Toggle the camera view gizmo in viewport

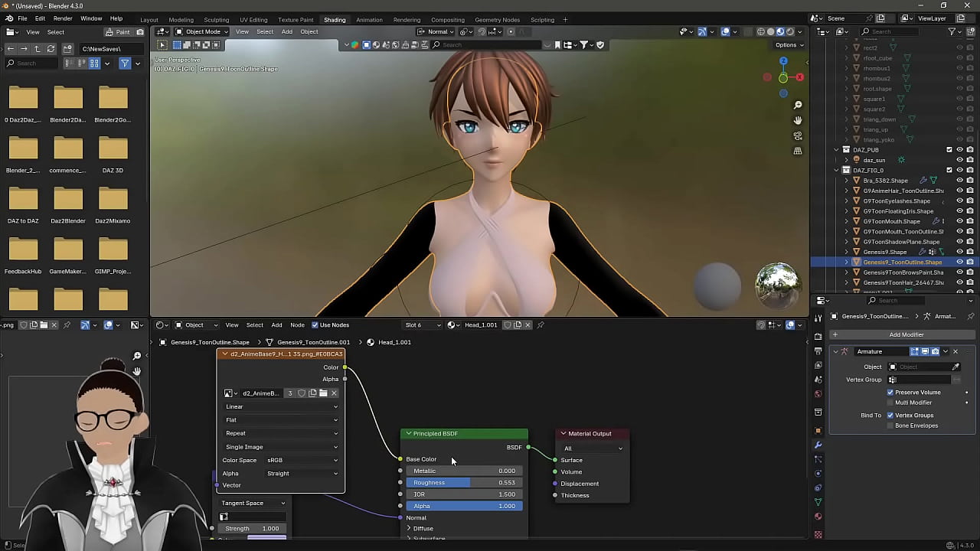coord(798,136)
